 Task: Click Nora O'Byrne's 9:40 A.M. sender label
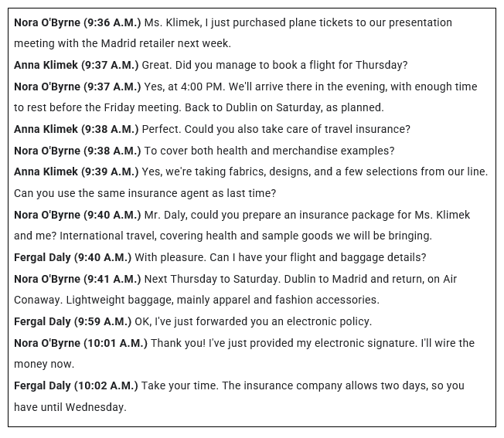click(x=77, y=215)
